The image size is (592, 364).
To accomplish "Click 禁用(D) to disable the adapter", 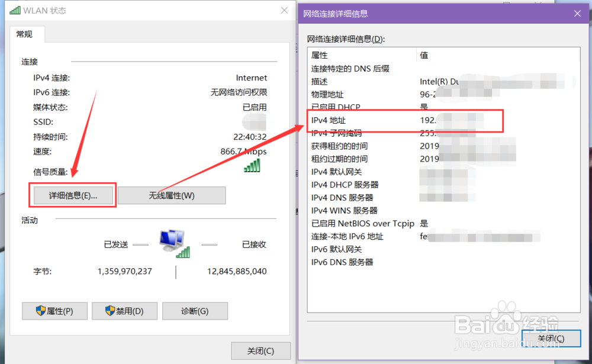I will pyautogui.click(x=124, y=311).
